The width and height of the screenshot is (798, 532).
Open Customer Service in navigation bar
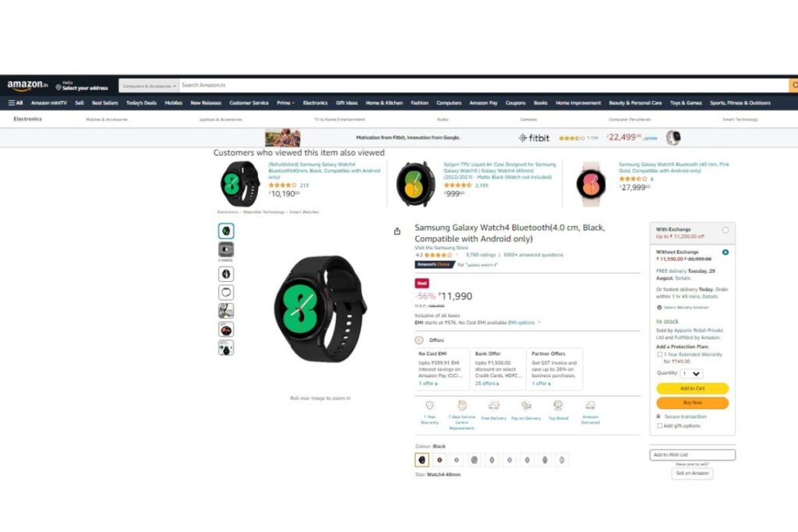click(249, 103)
